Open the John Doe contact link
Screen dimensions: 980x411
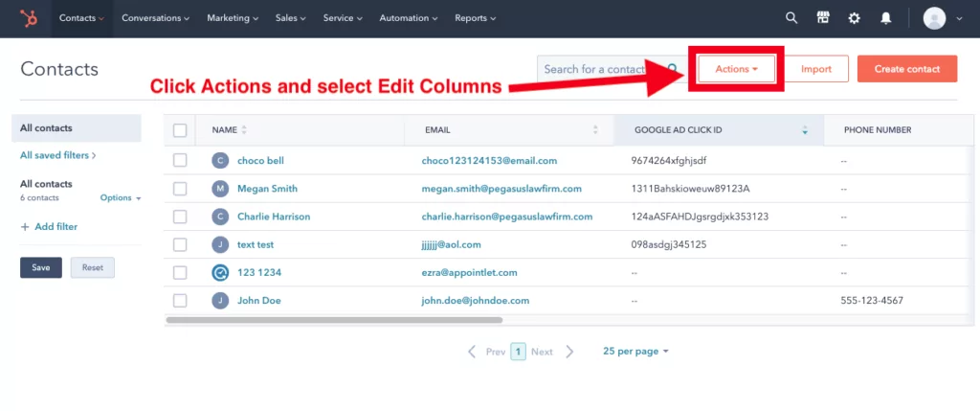(x=258, y=301)
